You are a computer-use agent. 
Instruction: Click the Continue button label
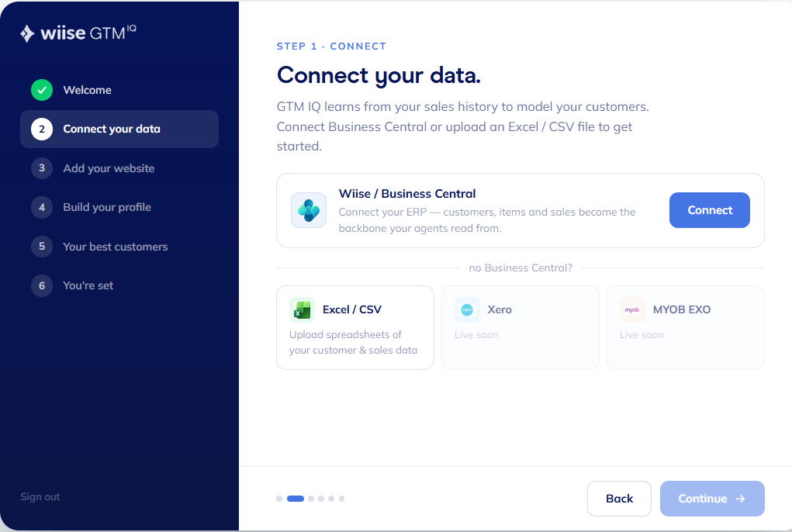[703, 499]
